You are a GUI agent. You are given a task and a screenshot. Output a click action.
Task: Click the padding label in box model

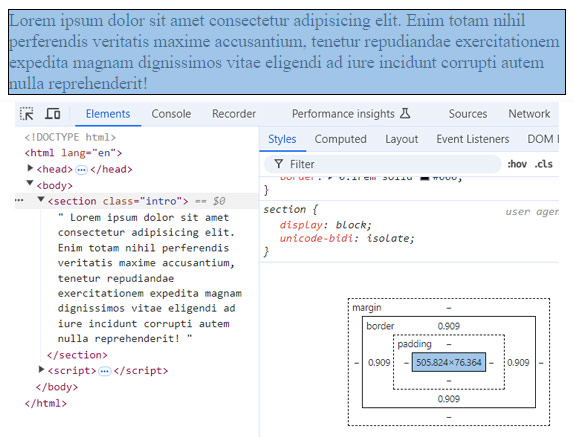point(414,344)
